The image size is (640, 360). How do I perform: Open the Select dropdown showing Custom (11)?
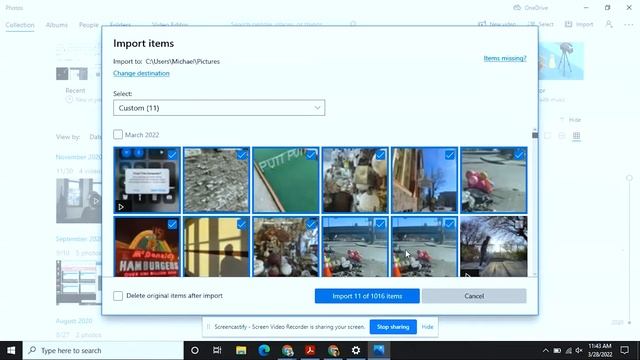tap(219, 108)
